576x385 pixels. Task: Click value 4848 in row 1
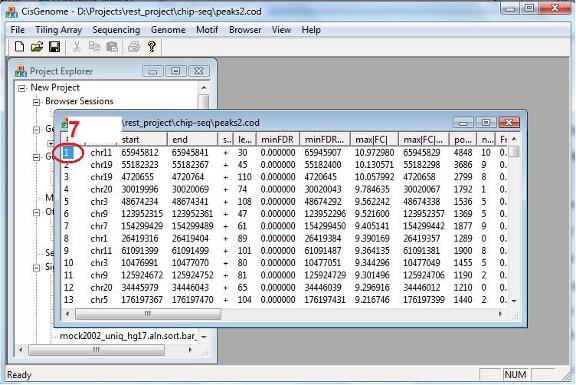tap(463, 152)
